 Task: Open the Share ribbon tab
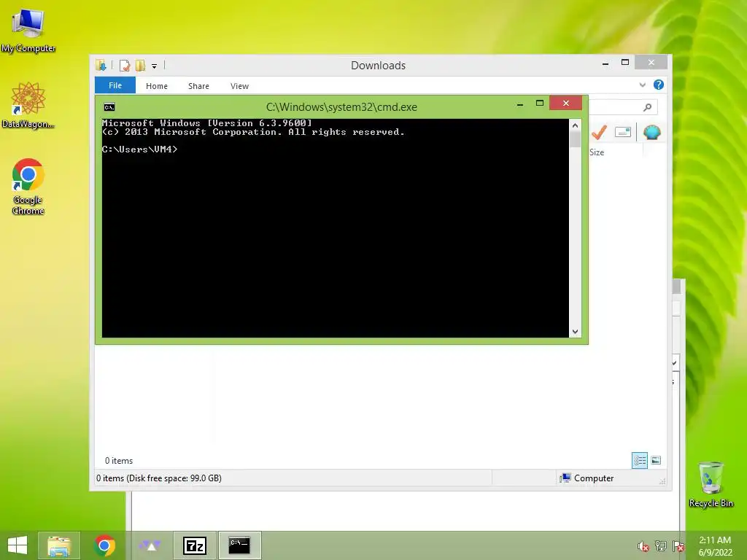pyautogui.click(x=198, y=86)
